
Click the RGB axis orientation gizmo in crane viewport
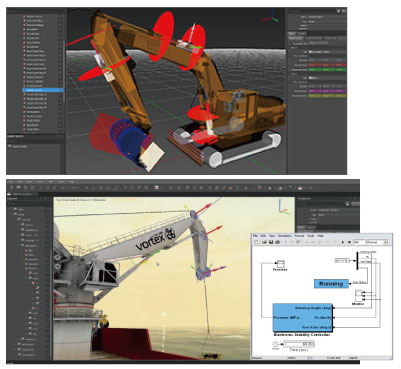pos(283,207)
